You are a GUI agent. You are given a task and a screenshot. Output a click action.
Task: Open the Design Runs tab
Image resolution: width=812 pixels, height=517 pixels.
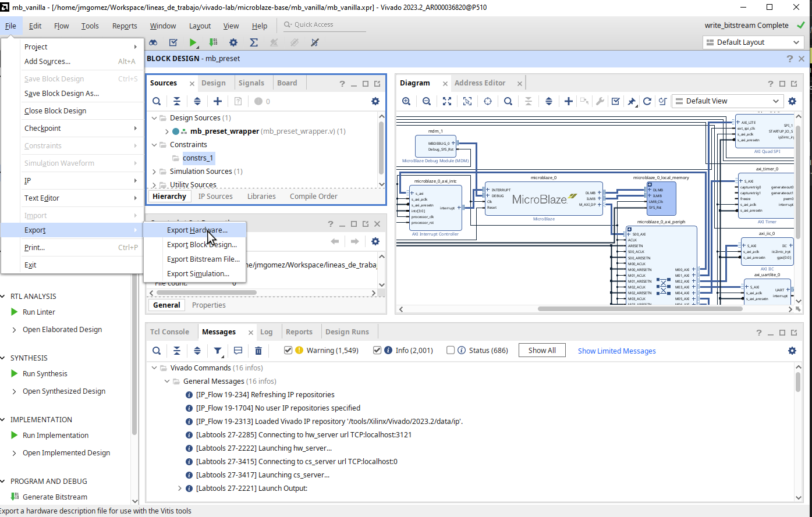point(347,332)
